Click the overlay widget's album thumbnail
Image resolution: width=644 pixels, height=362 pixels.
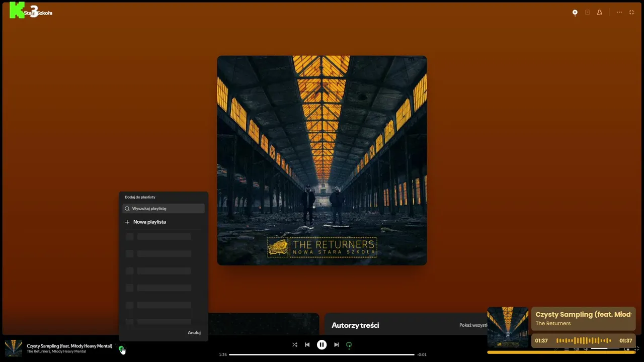pos(508,327)
